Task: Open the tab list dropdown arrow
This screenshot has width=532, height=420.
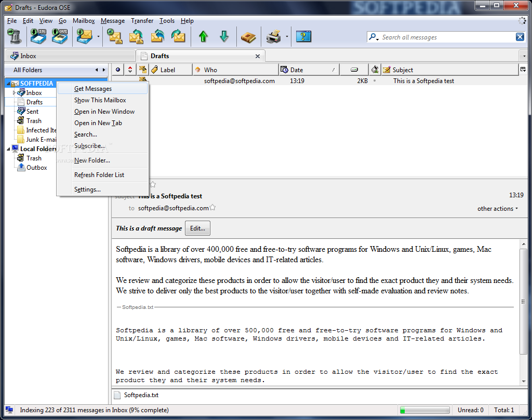Action: [524, 56]
